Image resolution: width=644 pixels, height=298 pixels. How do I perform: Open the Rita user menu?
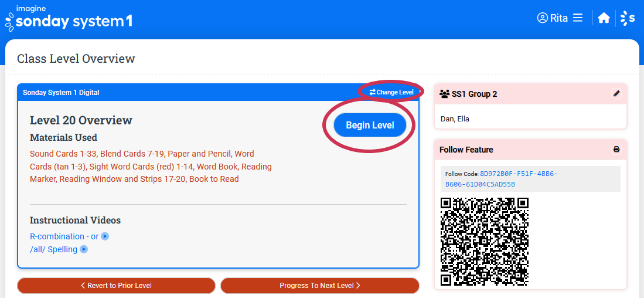click(560, 18)
